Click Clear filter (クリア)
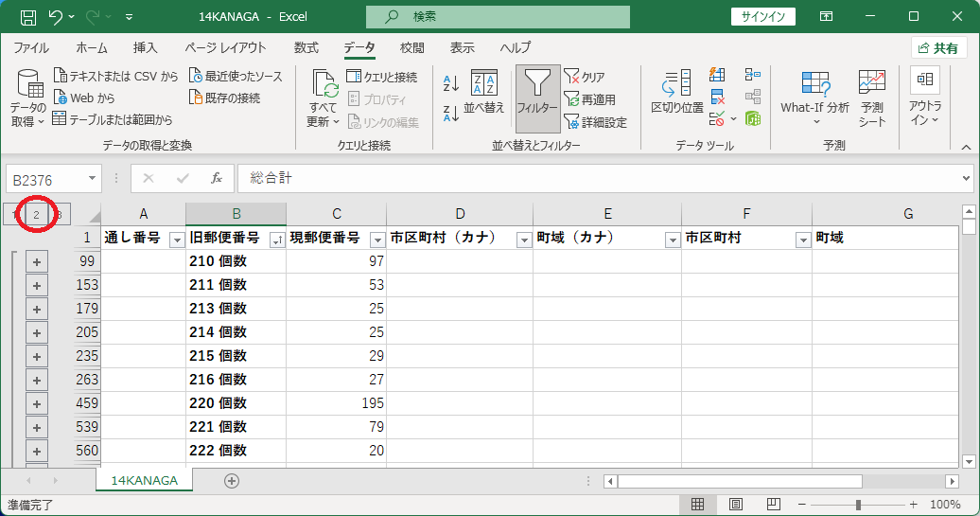This screenshot has width=980, height=516. click(585, 77)
